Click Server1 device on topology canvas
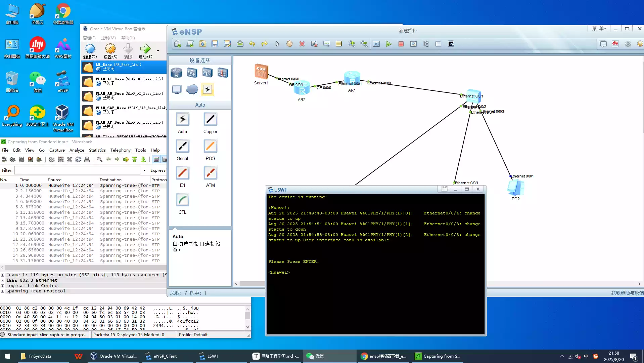This screenshot has width=644, height=363. 261,71
